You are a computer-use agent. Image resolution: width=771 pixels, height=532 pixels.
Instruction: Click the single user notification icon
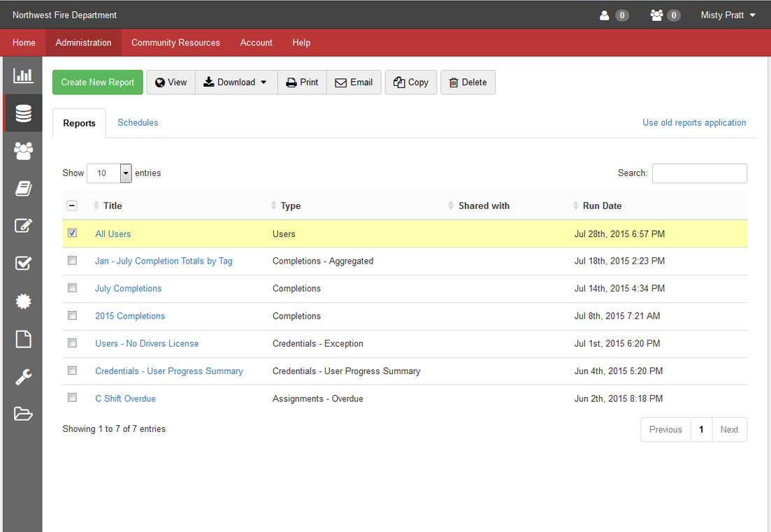pos(605,15)
